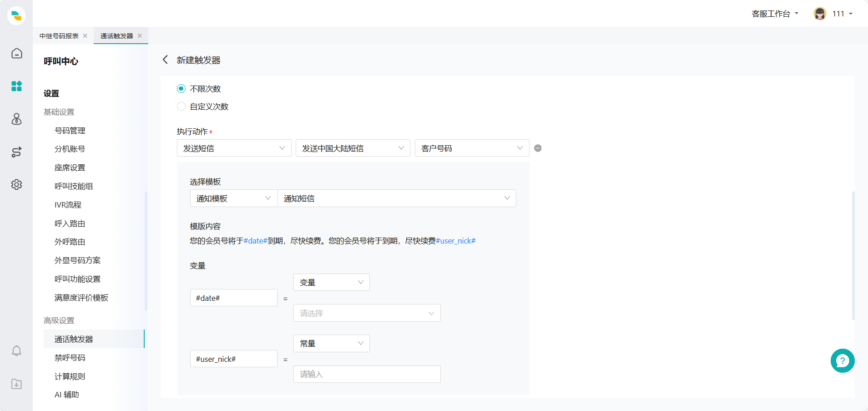Click the green help question mark button
The height and width of the screenshot is (411, 868).
pyautogui.click(x=842, y=361)
